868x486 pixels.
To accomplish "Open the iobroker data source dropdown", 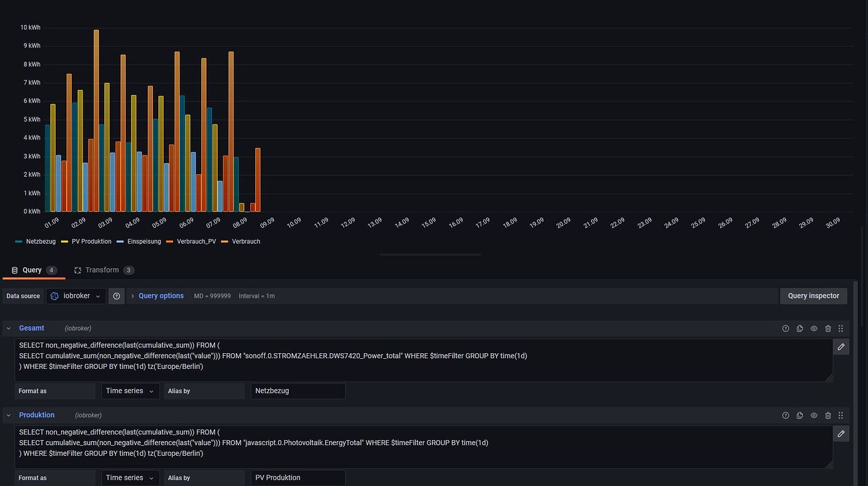I will tap(75, 296).
